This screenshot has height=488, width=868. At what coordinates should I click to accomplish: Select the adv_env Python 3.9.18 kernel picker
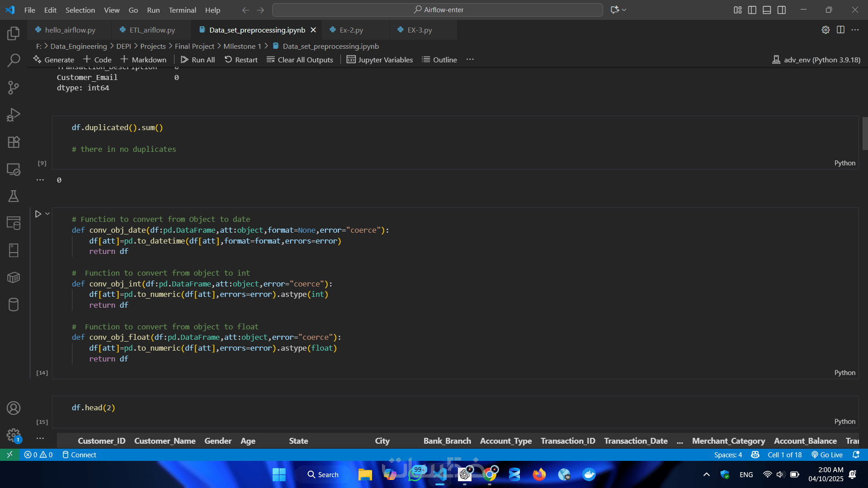point(816,60)
